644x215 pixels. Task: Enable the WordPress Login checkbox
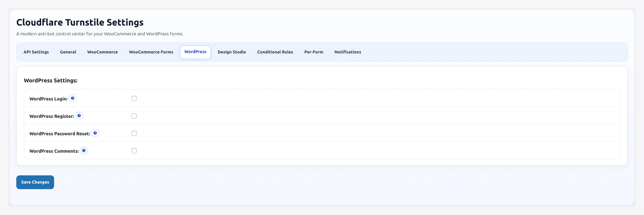tap(134, 98)
